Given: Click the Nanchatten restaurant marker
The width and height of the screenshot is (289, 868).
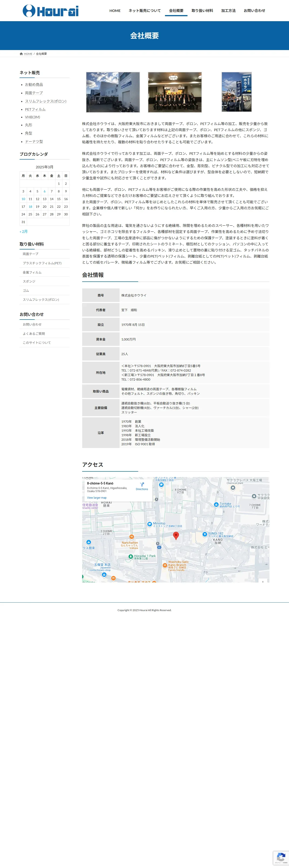Looking at the screenshot, I should point(131,537).
